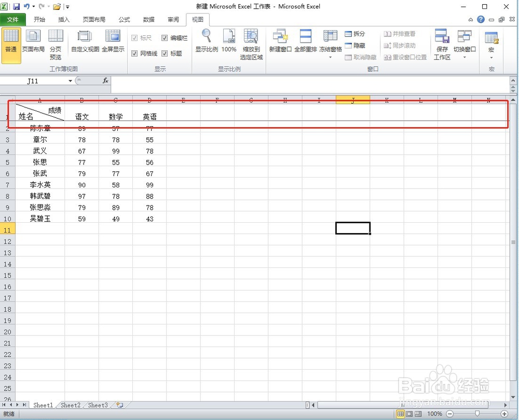519x420 pixels.
Task: Click the status bar zoom slider handle
Action: click(x=477, y=413)
